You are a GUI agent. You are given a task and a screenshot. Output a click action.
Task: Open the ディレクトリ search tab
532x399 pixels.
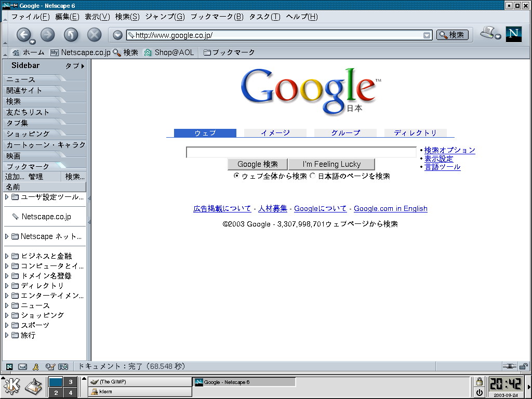415,132
